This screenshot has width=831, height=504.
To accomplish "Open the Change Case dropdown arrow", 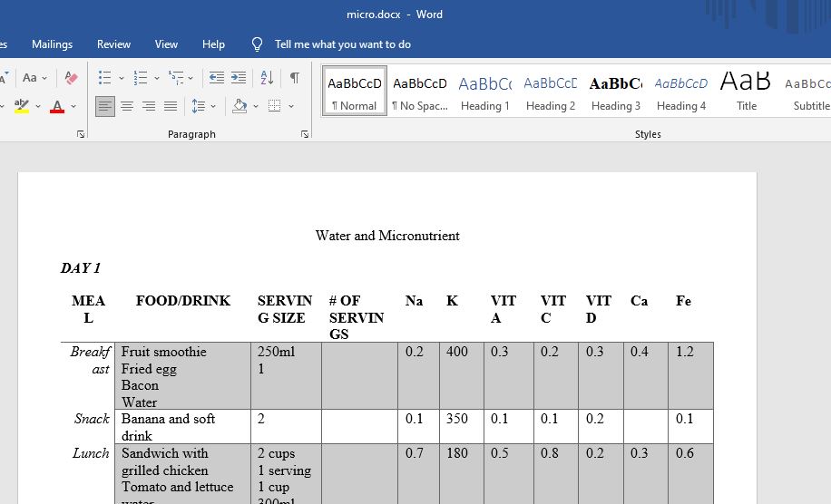I will click(x=44, y=78).
